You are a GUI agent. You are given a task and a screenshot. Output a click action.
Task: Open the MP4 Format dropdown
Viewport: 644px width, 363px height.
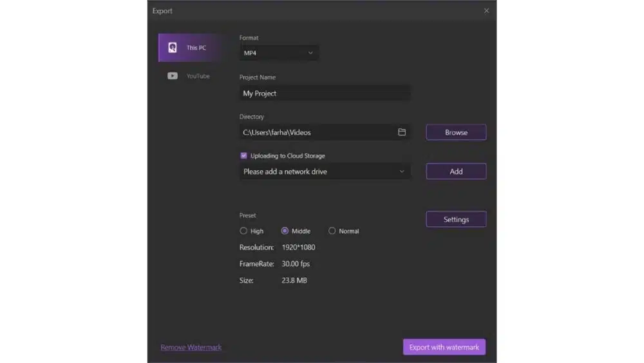tap(278, 53)
